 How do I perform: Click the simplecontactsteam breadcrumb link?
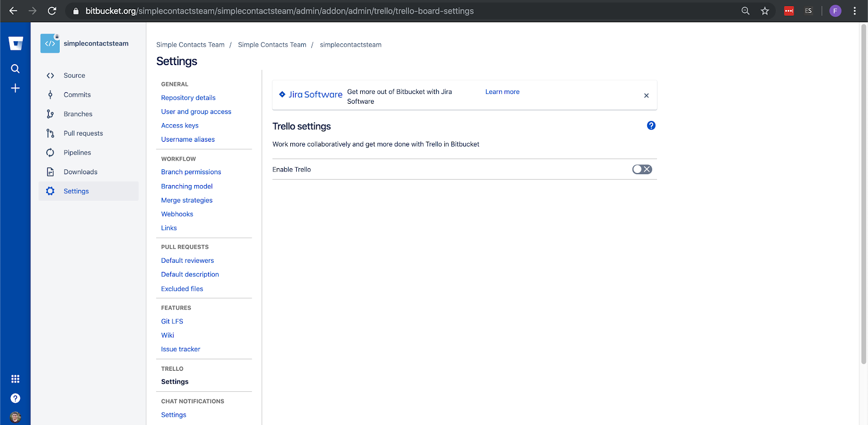click(350, 45)
